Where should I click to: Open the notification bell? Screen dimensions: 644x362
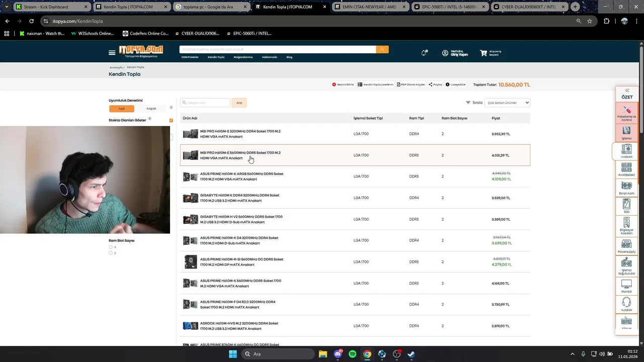(x=424, y=53)
